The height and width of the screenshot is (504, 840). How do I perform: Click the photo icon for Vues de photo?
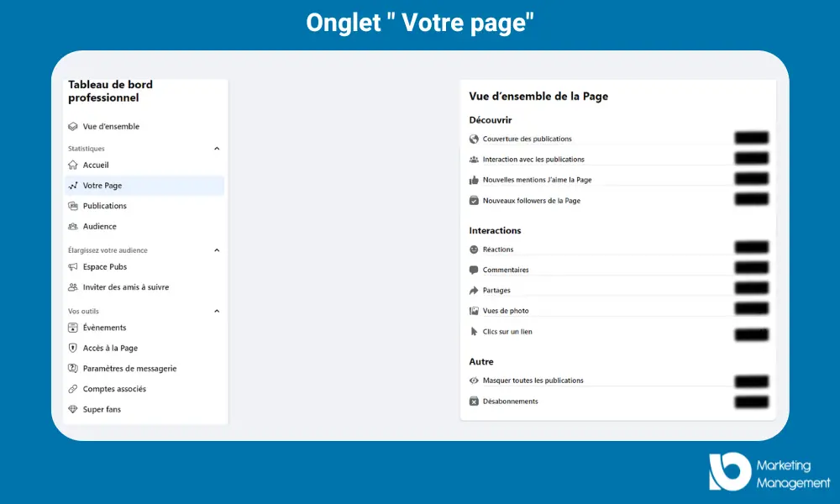[474, 311]
